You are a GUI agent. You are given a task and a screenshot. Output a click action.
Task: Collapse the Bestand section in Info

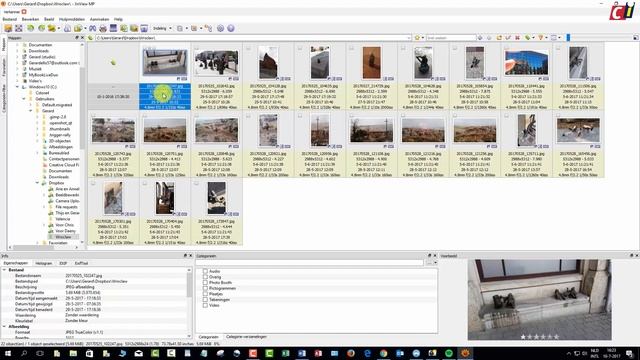point(4,270)
